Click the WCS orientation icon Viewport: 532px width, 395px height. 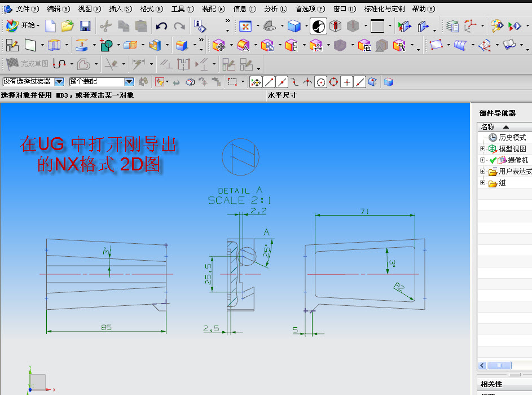(x=471, y=26)
